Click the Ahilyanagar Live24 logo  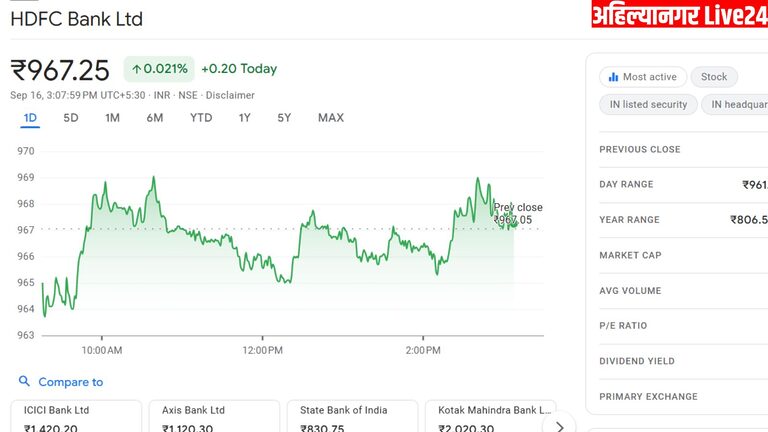679,15
